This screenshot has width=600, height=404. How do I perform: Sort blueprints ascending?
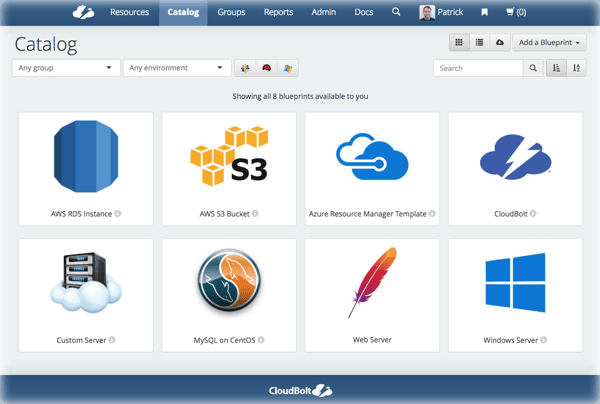[x=556, y=68]
